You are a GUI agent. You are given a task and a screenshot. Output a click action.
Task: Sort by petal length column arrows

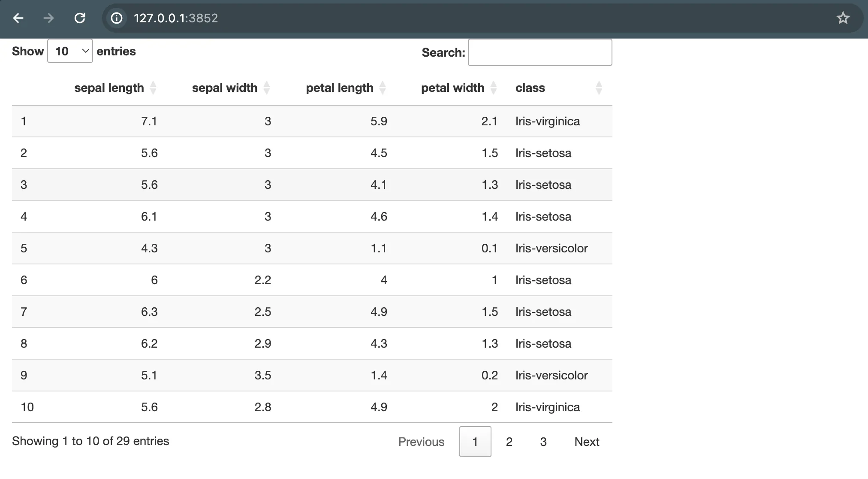pyautogui.click(x=383, y=88)
